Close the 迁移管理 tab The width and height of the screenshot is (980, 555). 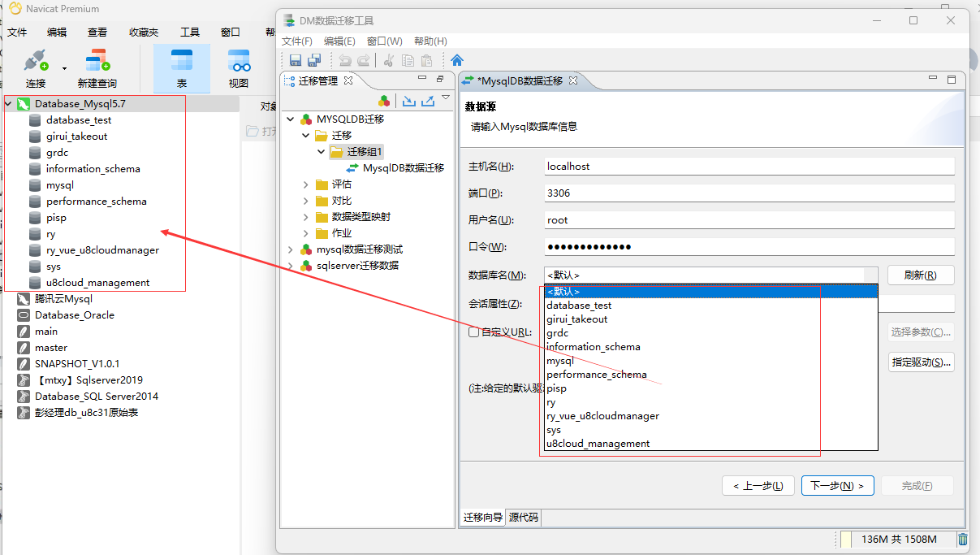tap(348, 80)
